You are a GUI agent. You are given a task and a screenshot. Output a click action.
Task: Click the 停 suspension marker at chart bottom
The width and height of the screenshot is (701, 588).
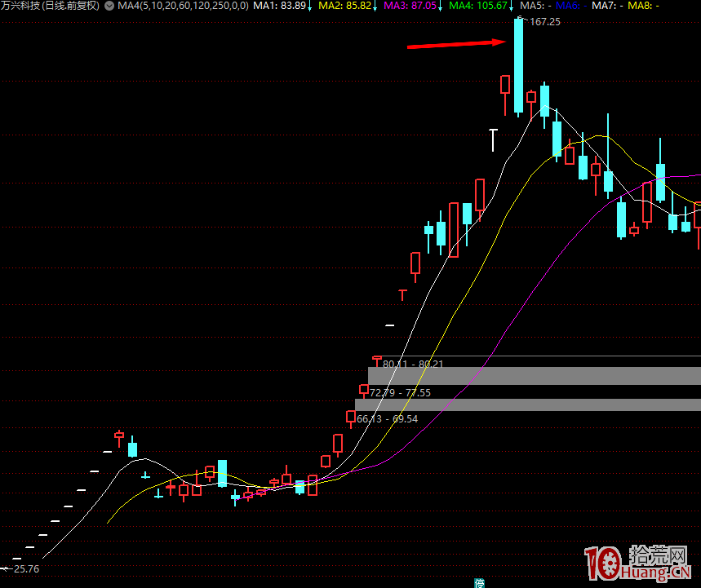point(479,583)
